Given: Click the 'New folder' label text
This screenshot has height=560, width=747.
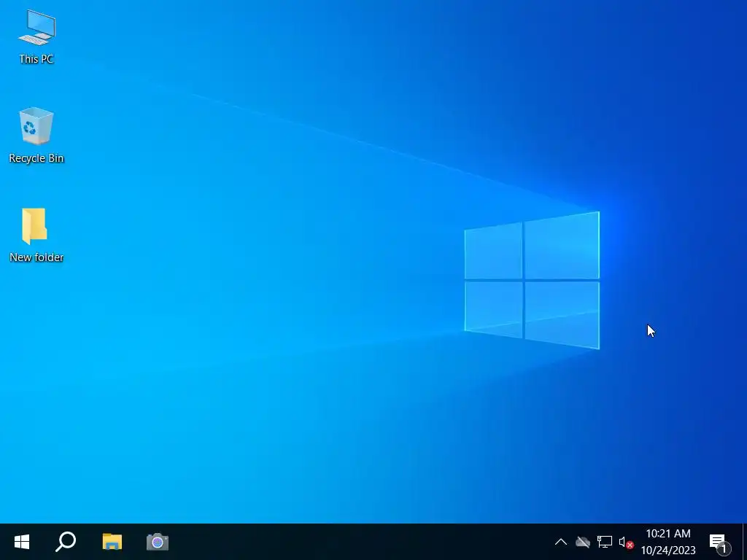Looking at the screenshot, I should pos(36,257).
